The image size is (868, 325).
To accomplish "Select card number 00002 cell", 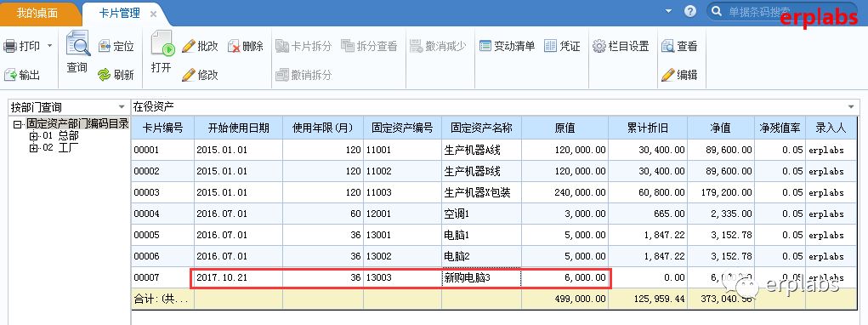I will click(162, 171).
